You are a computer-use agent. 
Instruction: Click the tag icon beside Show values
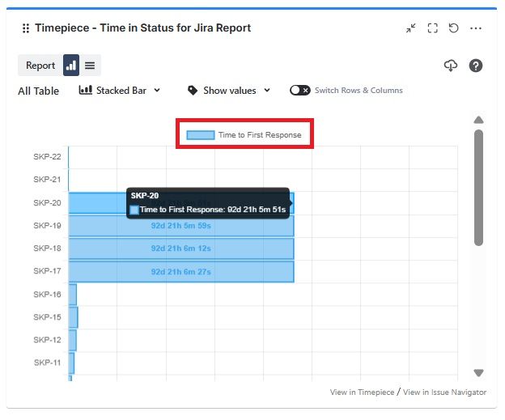pyautogui.click(x=193, y=91)
